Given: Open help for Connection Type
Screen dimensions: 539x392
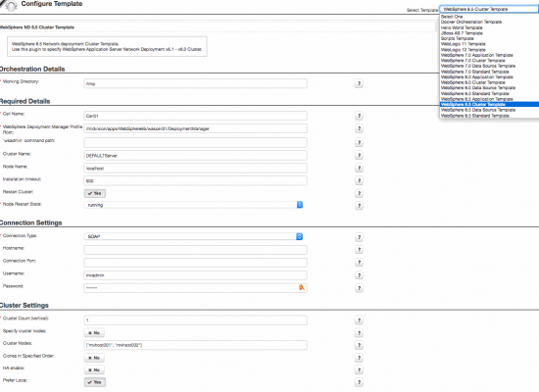Looking at the screenshot, I should (x=359, y=237).
